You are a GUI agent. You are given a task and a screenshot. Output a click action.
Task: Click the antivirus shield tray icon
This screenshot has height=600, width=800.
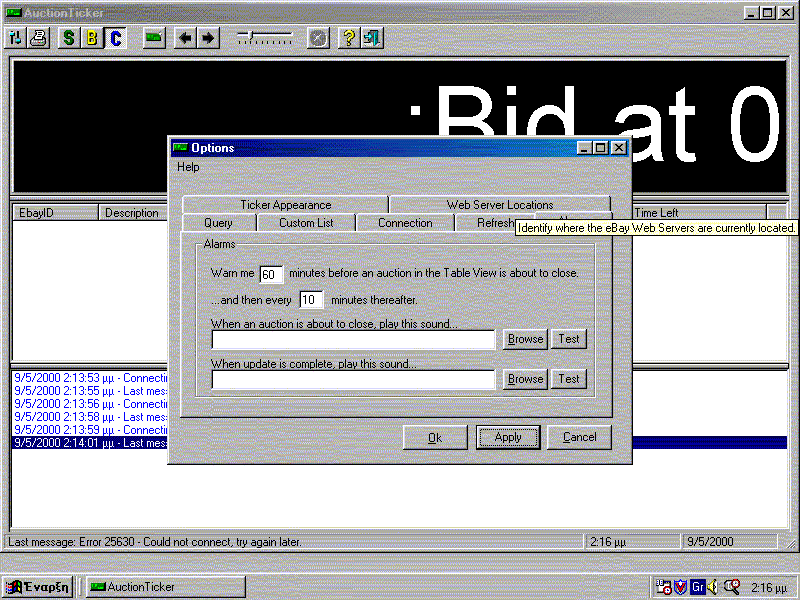(x=681, y=587)
